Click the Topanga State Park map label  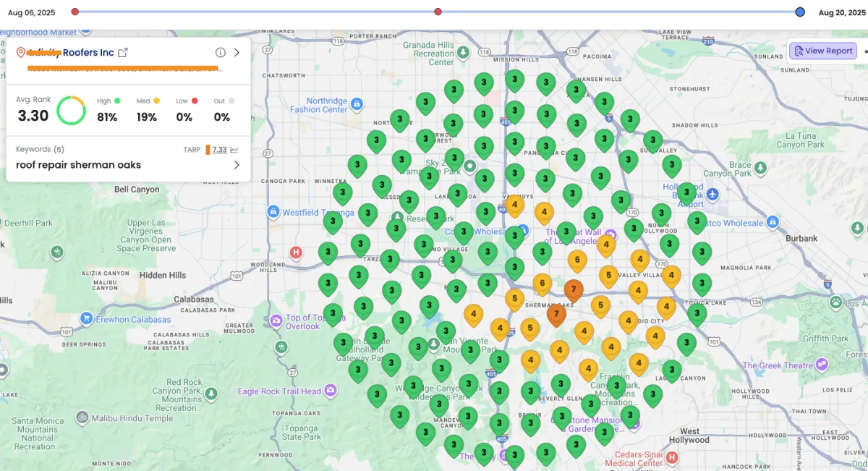point(302,433)
